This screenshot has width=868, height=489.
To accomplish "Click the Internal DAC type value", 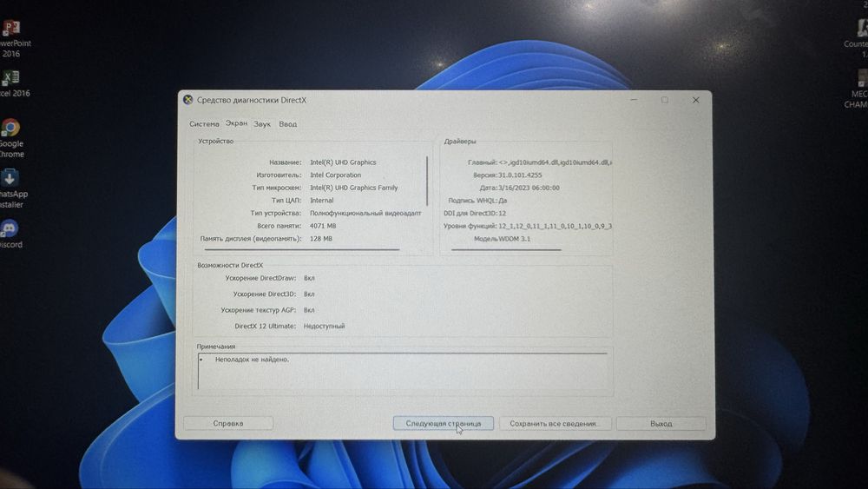I will pos(322,201).
